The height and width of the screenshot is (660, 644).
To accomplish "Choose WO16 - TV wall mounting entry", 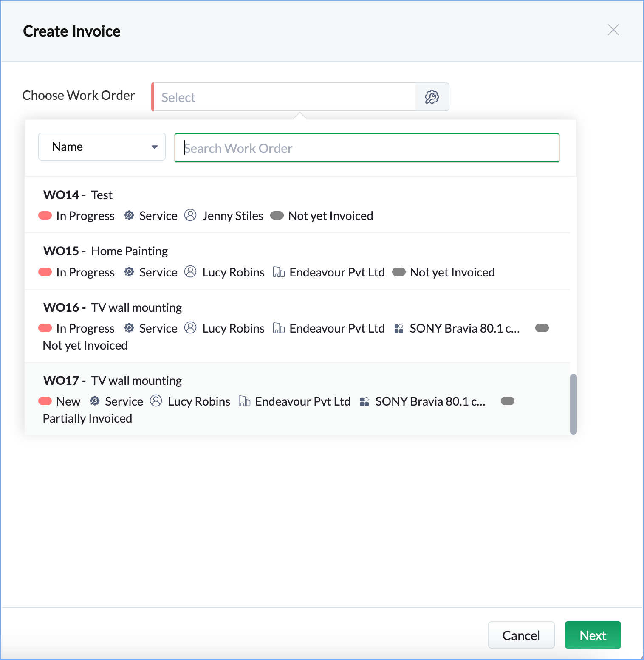I will [x=297, y=326].
